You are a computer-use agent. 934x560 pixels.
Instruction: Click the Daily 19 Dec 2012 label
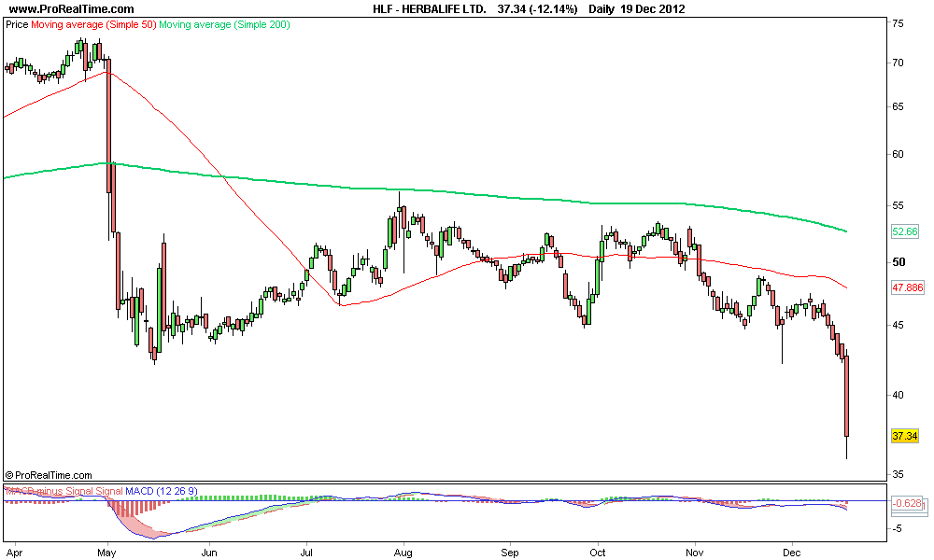pos(637,9)
